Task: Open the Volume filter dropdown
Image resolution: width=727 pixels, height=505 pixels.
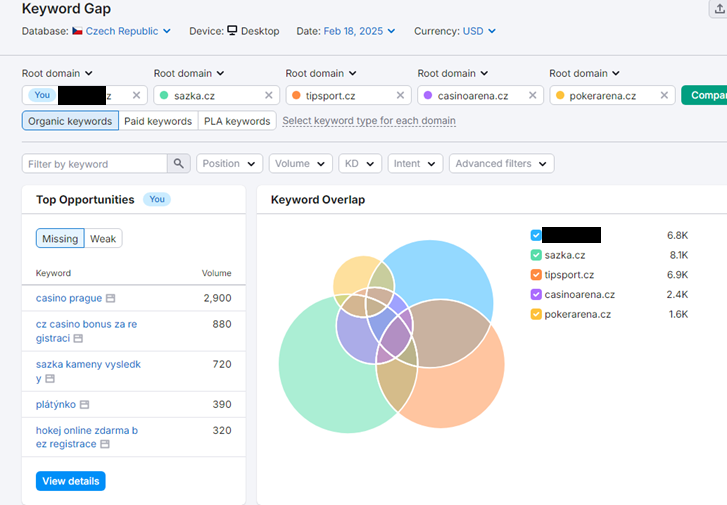Action: tap(300, 163)
